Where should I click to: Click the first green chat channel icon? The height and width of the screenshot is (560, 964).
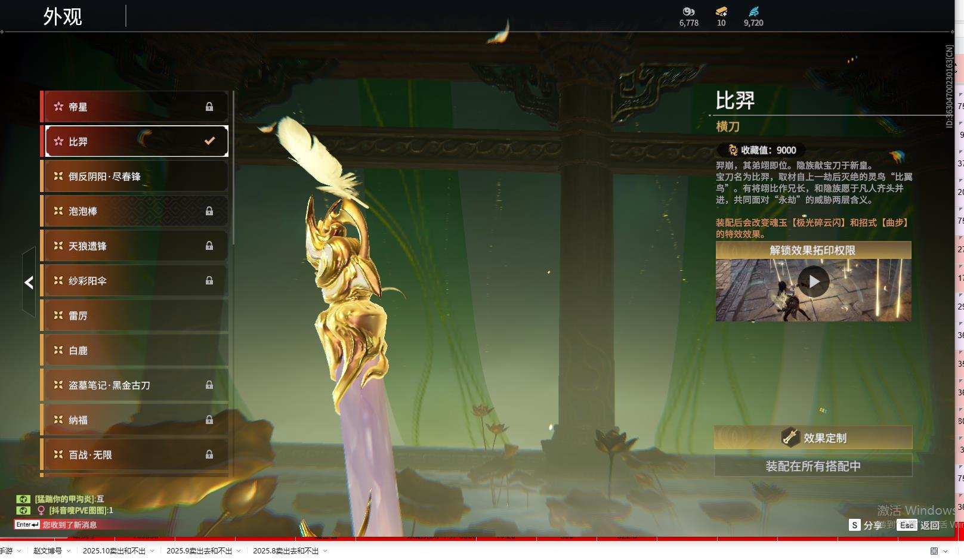tap(23, 499)
